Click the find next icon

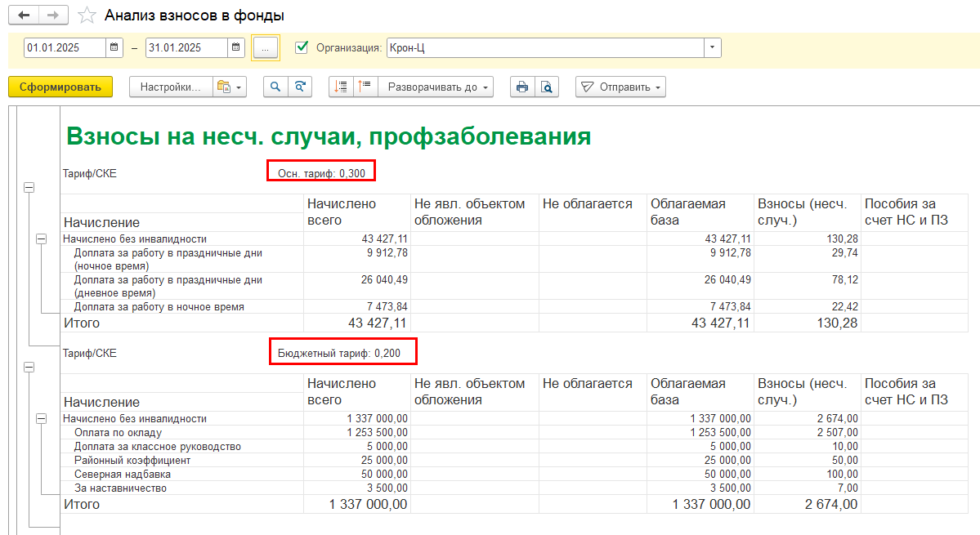pyautogui.click(x=300, y=87)
